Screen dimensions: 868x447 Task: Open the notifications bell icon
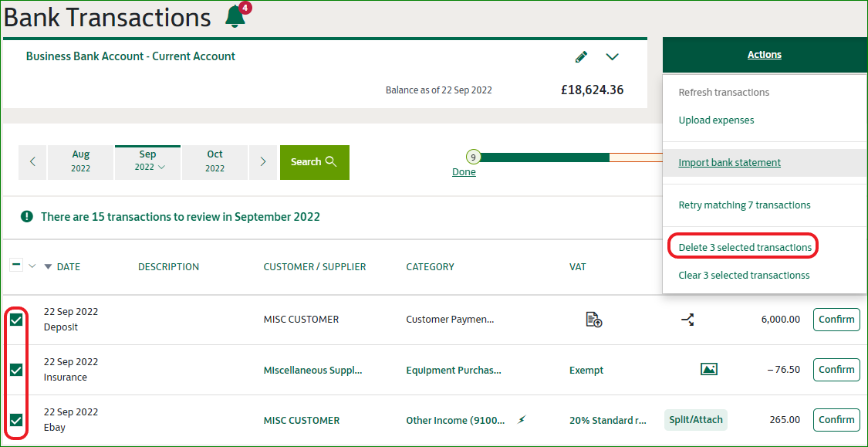point(235,16)
